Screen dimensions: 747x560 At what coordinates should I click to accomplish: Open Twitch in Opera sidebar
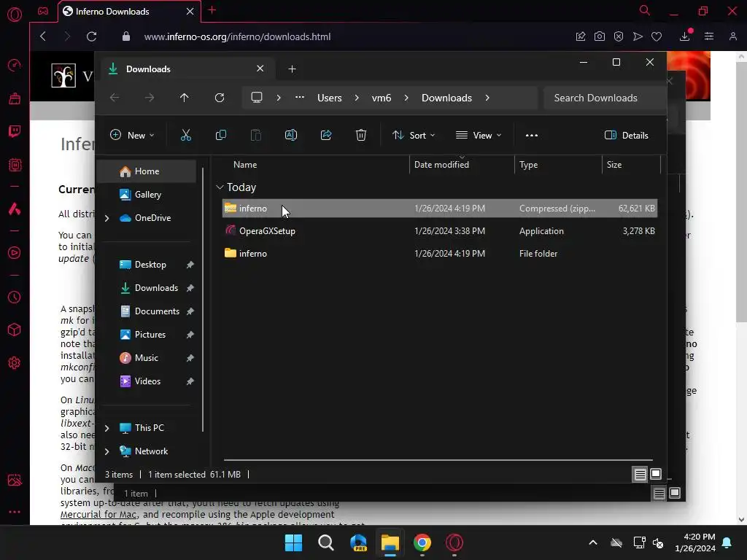pyautogui.click(x=15, y=131)
